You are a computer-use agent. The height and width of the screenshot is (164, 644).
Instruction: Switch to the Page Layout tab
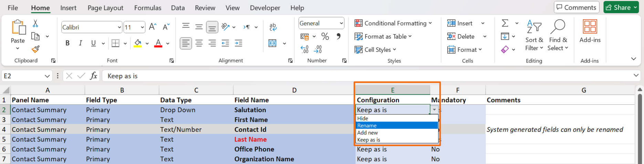105,8
